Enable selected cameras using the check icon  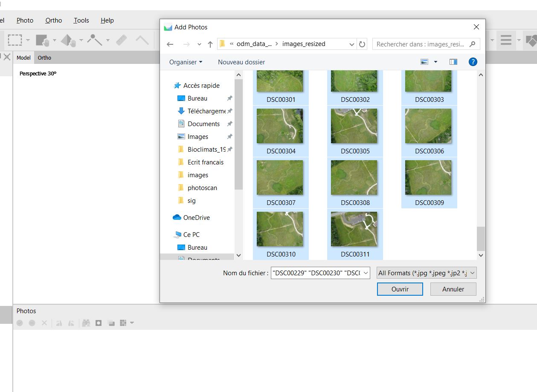(20, 323)
